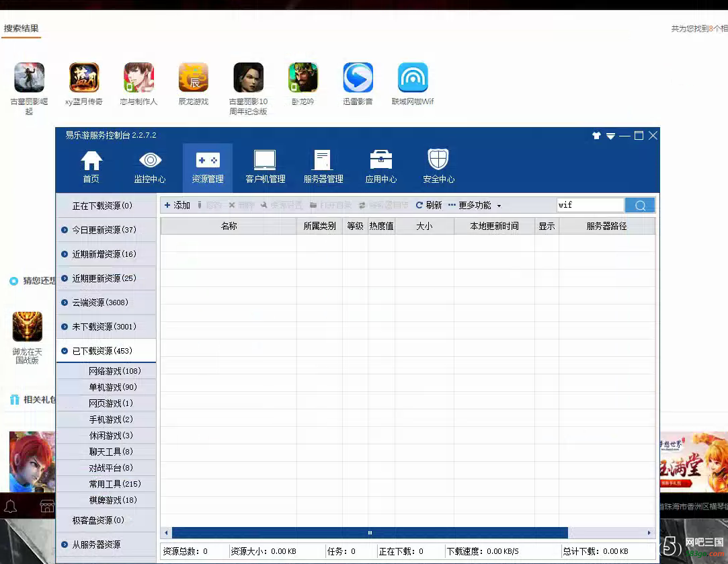Click the 服务器路径 column header
Image resolution: width=728 pixels, height=564 pixels.
[606, 226]
